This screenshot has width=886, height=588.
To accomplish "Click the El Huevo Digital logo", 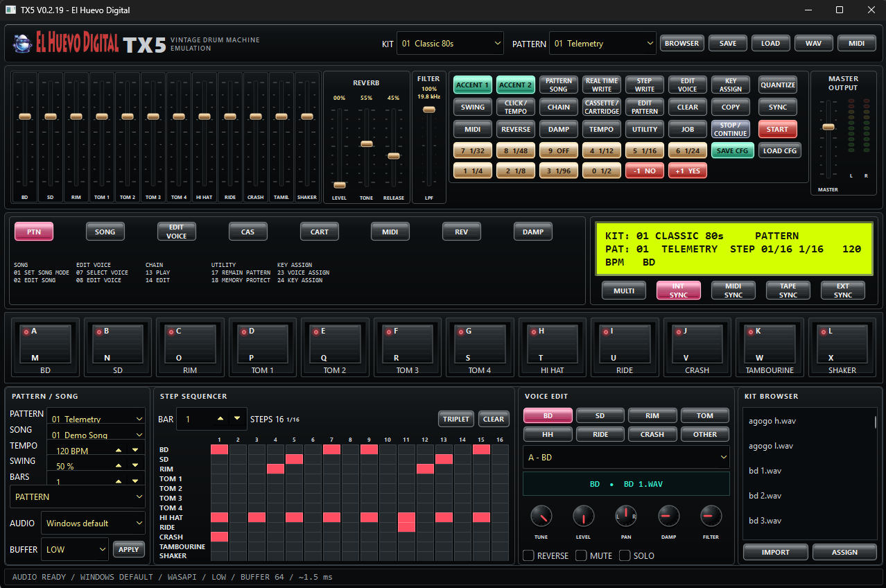I will coord(66,43).
